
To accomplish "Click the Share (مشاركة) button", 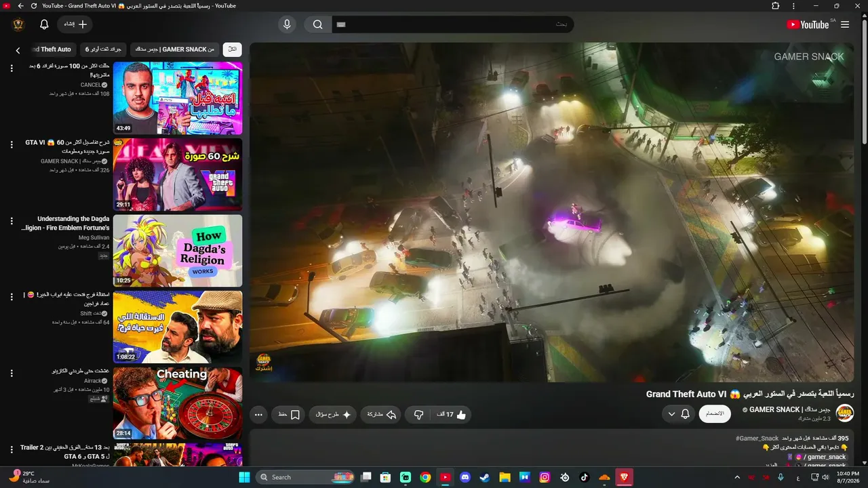I will pos(381,415).
